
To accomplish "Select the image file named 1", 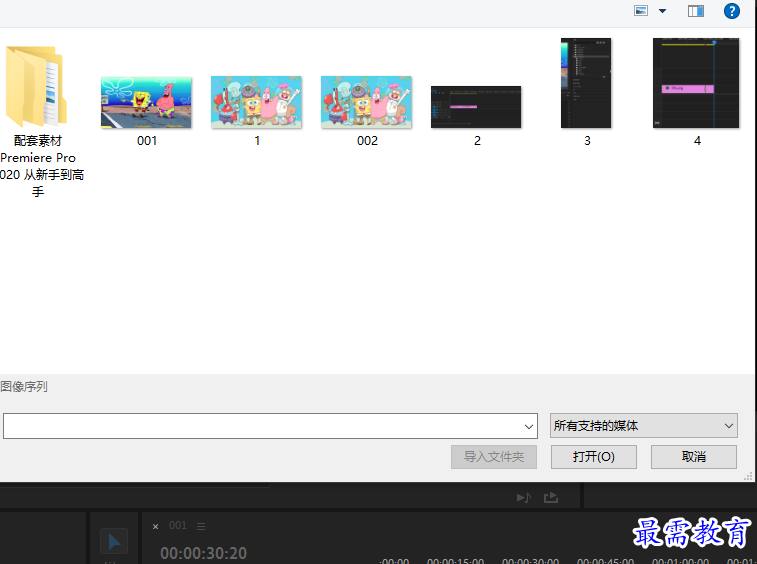I will pos(256,102).
